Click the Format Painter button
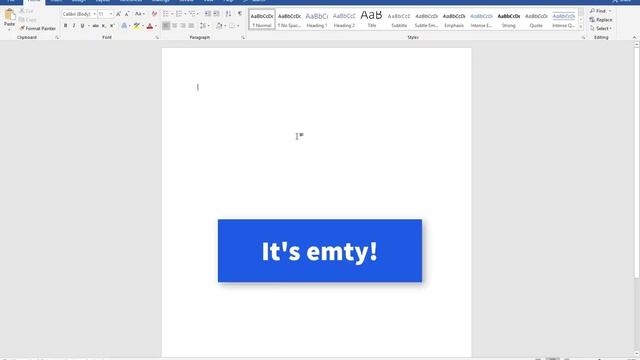Viewport: 640px width, 360px height. click(x=38, y=29)
